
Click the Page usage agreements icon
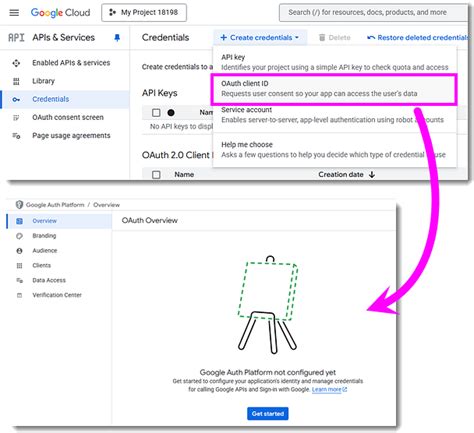coord(16,136)
